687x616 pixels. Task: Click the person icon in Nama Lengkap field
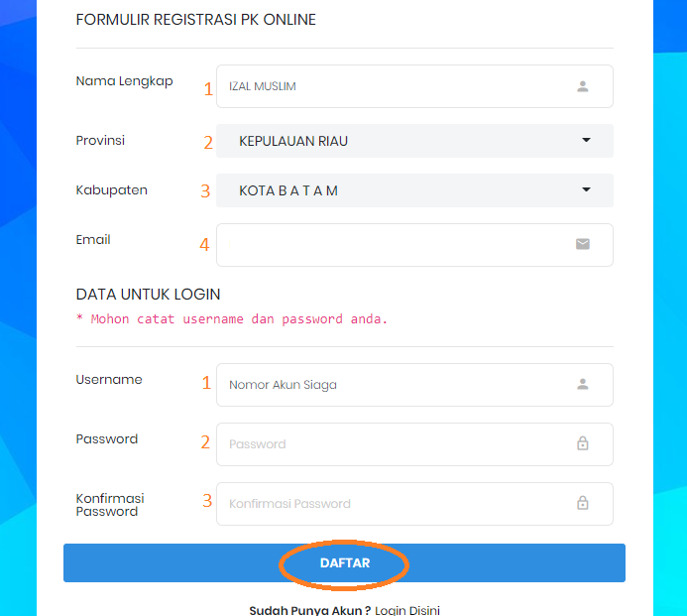pyautogui.click(x=583, y=86)
